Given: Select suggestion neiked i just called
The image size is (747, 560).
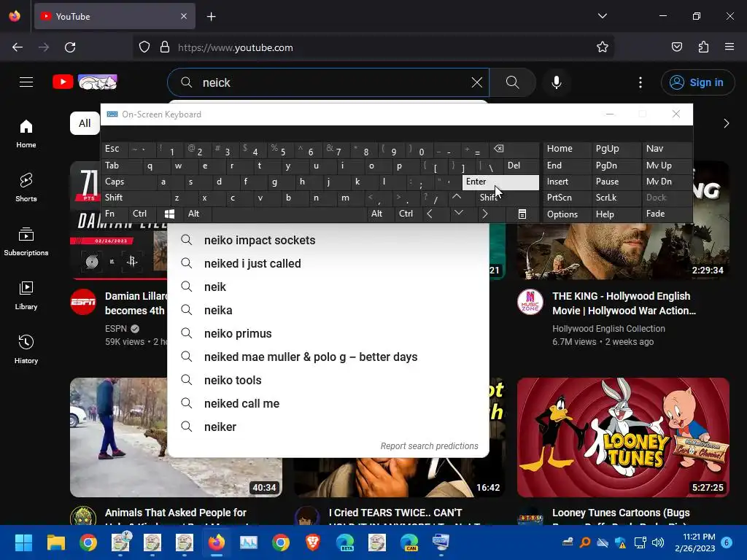Looking at the screenshot, I should (x=328, y=263).
